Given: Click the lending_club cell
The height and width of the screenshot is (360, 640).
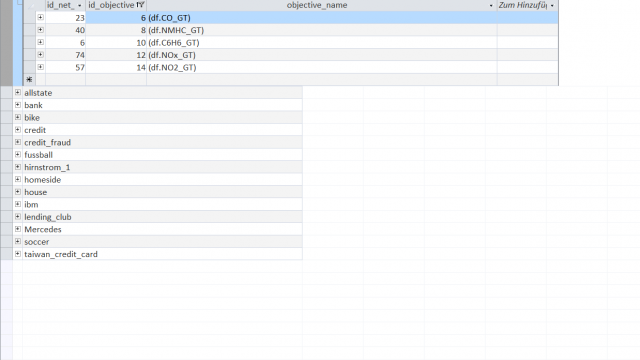Looking at the screenshot, I should (162, 217).
